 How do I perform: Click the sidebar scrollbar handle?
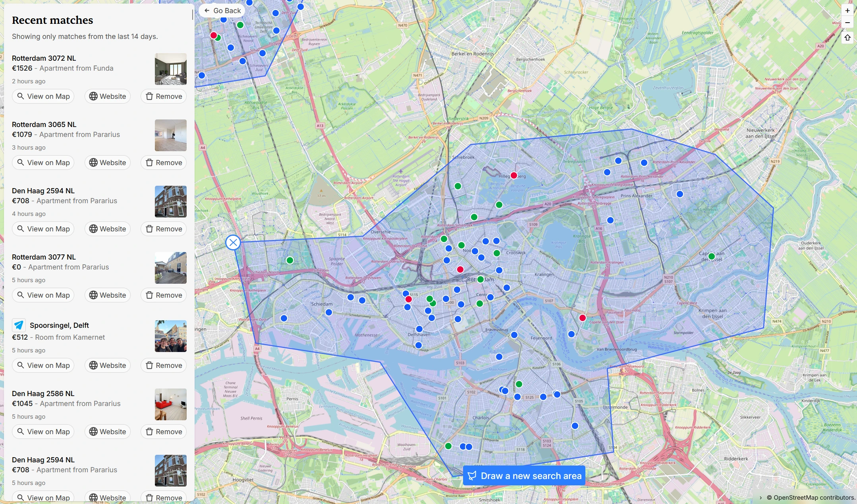click(x=193, y=15)
